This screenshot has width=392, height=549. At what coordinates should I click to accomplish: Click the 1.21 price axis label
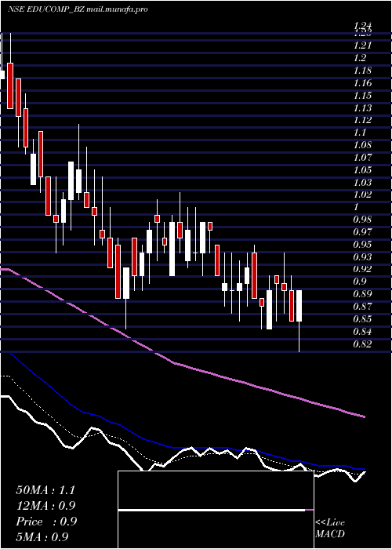[362, 45]
